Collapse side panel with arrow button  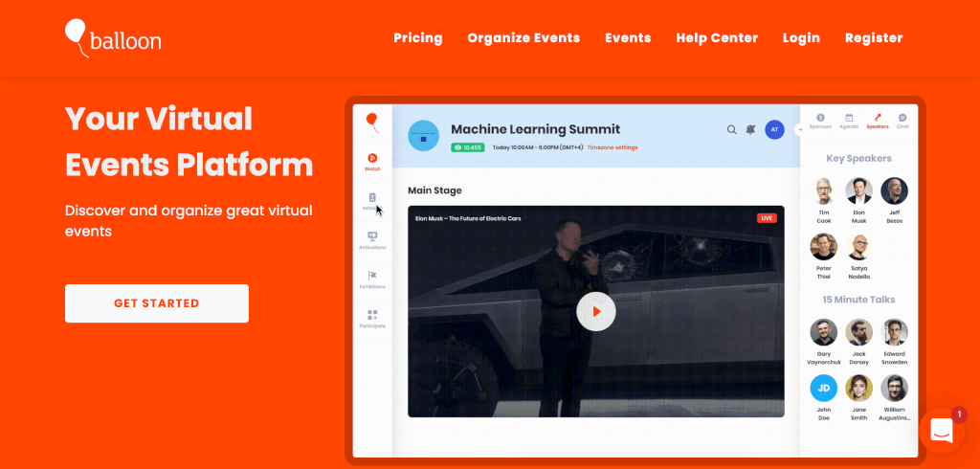(x=800, y=129)
